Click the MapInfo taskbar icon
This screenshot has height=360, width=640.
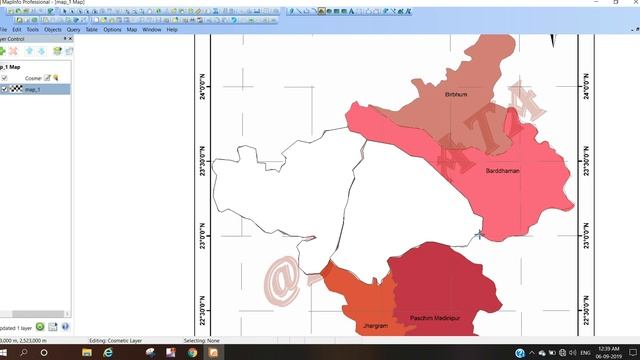point(213,352)
